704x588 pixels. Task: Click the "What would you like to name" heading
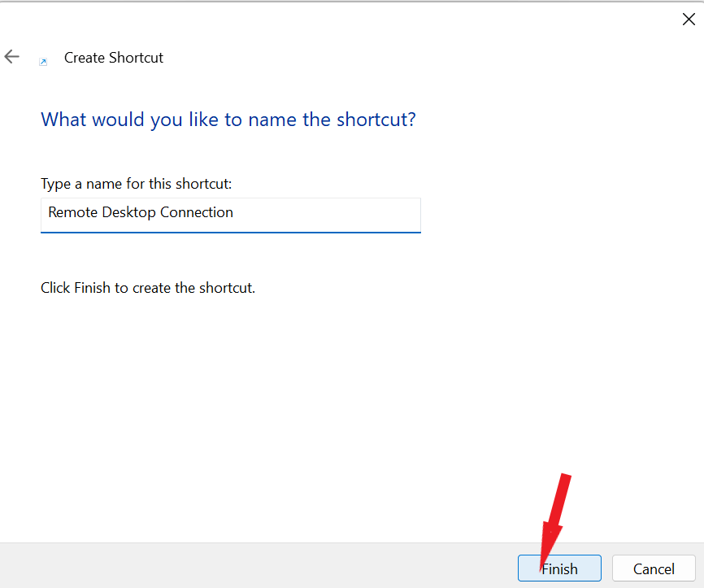[x=228, y=120]
